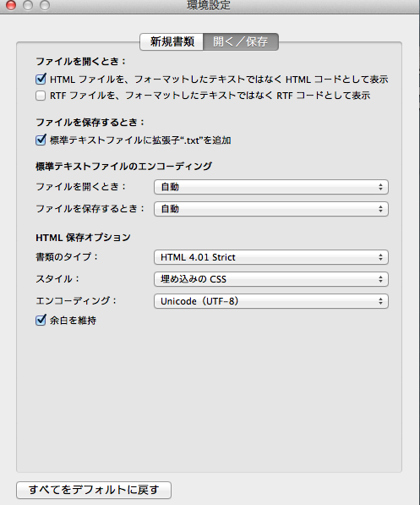Screen dimensions: 420x505
Task: Toggle 余白を維持 checkbox
Action: (41, 320)
